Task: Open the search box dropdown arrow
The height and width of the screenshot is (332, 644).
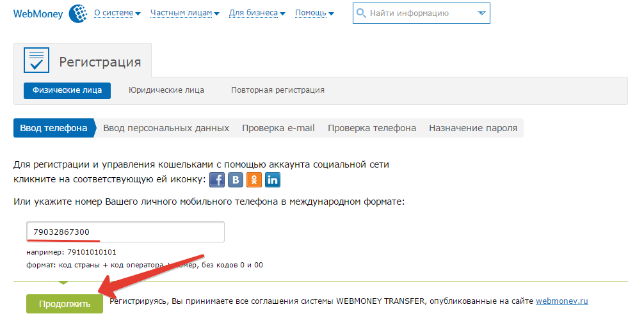Action: point(481,13)
